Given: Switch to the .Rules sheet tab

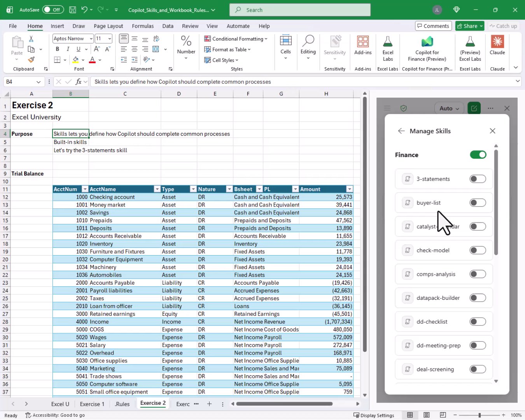Looking at the screenshot, I should 122,404.
